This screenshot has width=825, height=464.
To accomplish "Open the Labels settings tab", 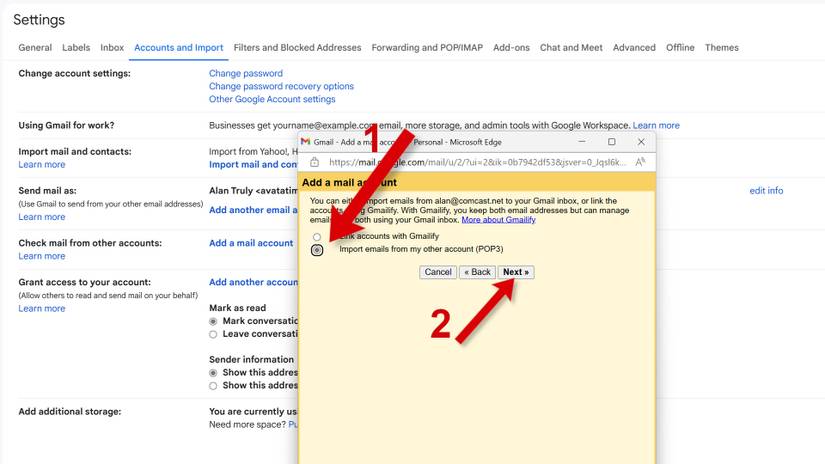I will click(x=76, y=47).
